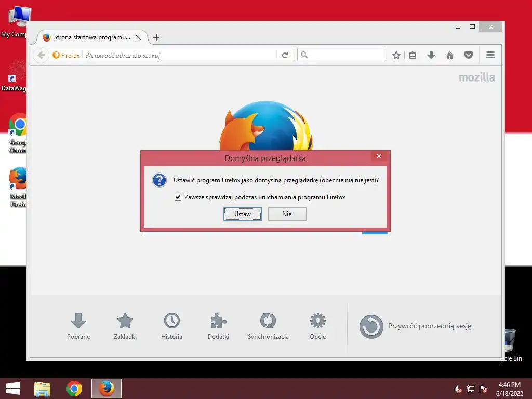This screenshot has width=532, height=399.
Task: Select the Google Chrome desktop shortcut
Action: coord(17,133)
